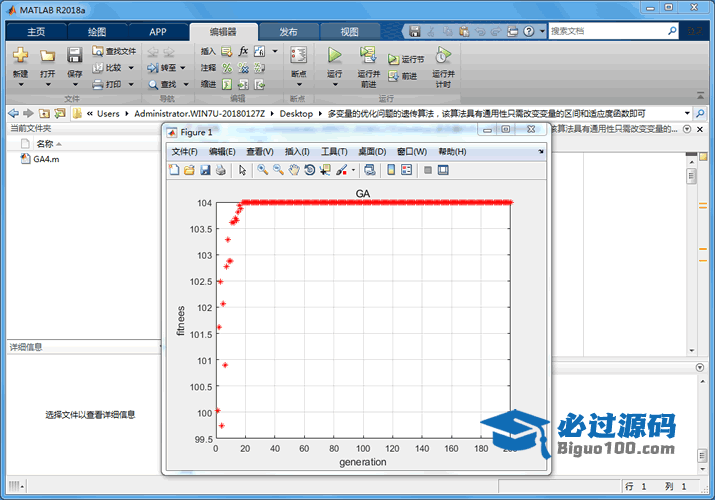Viewport: 715px width, 500px height.
Task: Toggle the Pan hand tool
Action: 294,170
